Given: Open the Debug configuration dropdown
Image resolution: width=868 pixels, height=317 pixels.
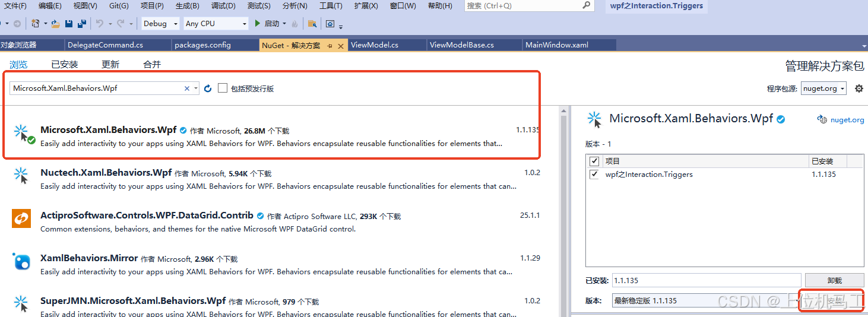Looking at the screenshot, I should click(x=160, y=24).
